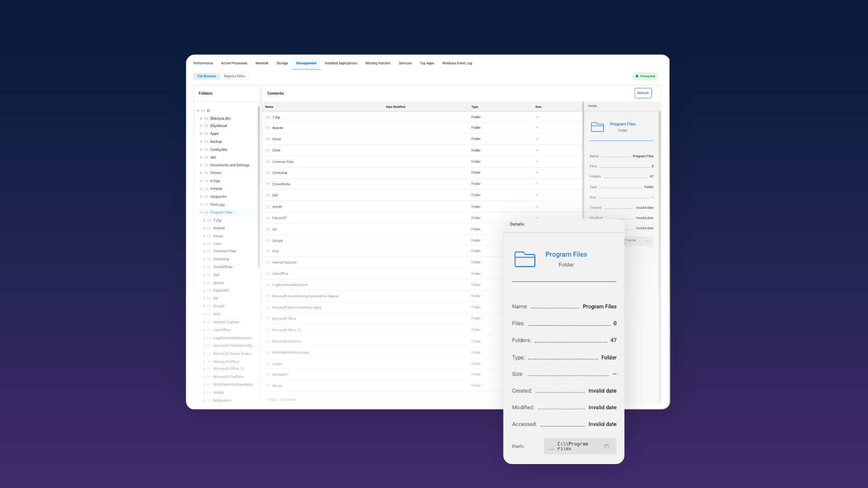This screenshot has height=488, width=868.
Task: Click the large Program Files folder icon
Action: pyautogui.click(x=525, y=259)
